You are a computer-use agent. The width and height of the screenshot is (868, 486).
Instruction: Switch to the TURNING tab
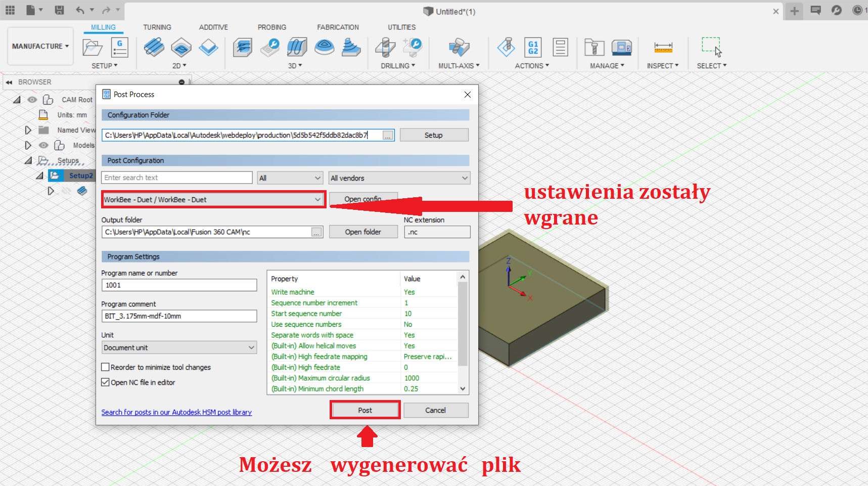(x=157, y=27)
